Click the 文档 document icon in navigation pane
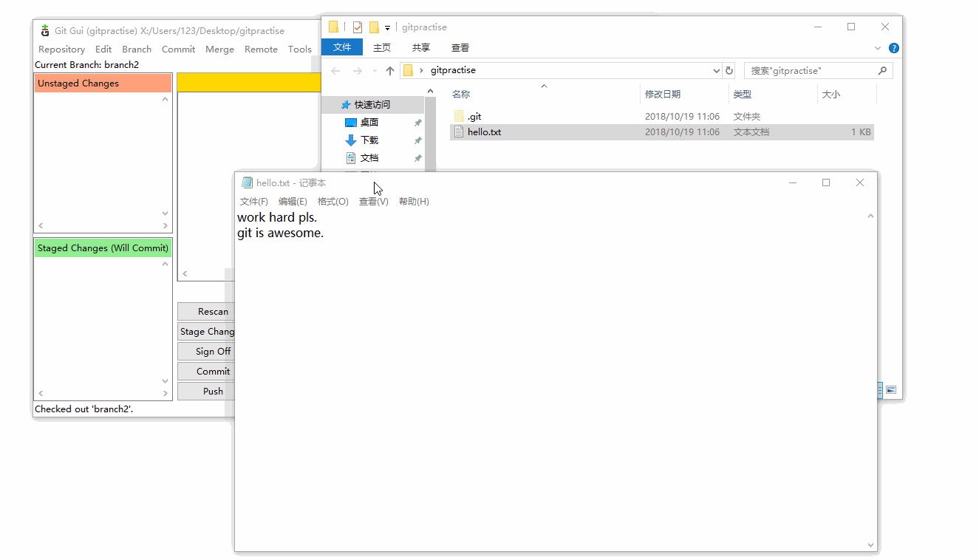The width and height of the screenshot is (979, 560). pos(351,158)
